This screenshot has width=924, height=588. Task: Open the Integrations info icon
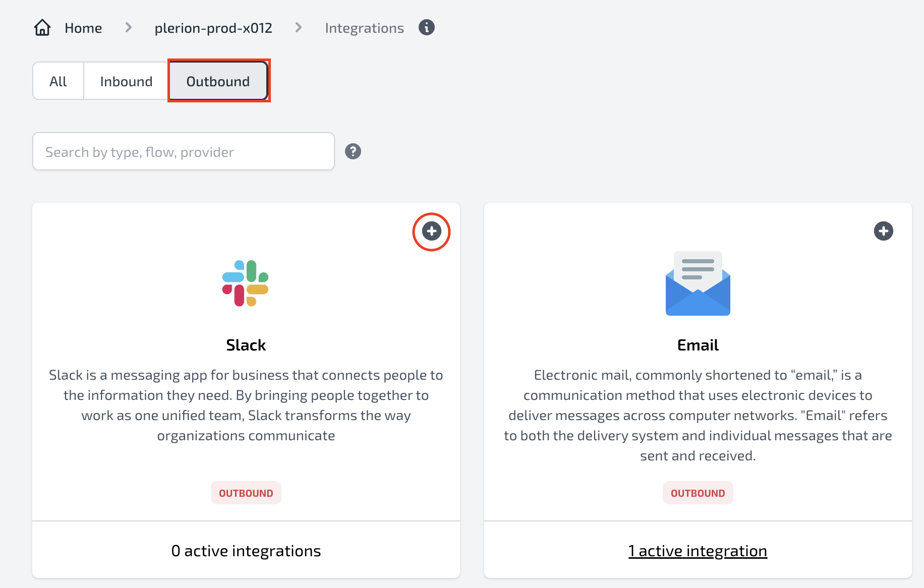pyautogui.click(x=427, y=27)
